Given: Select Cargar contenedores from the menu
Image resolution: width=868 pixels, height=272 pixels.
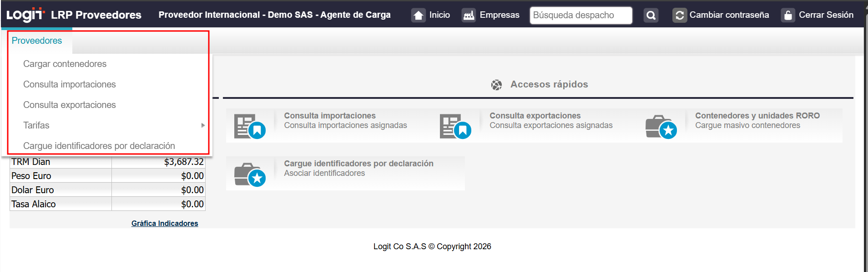Looking at the screenshot, I should click(65, 64).
